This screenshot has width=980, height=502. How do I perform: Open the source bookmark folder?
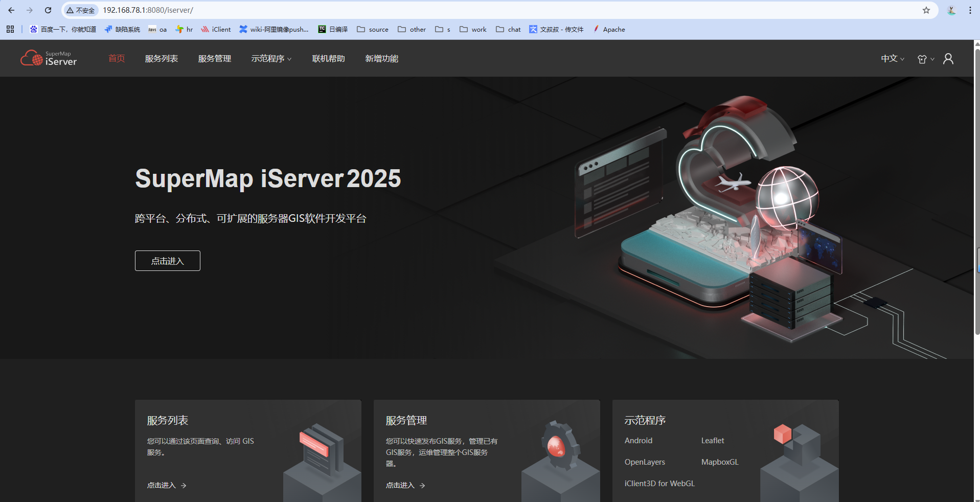[373, 29]
